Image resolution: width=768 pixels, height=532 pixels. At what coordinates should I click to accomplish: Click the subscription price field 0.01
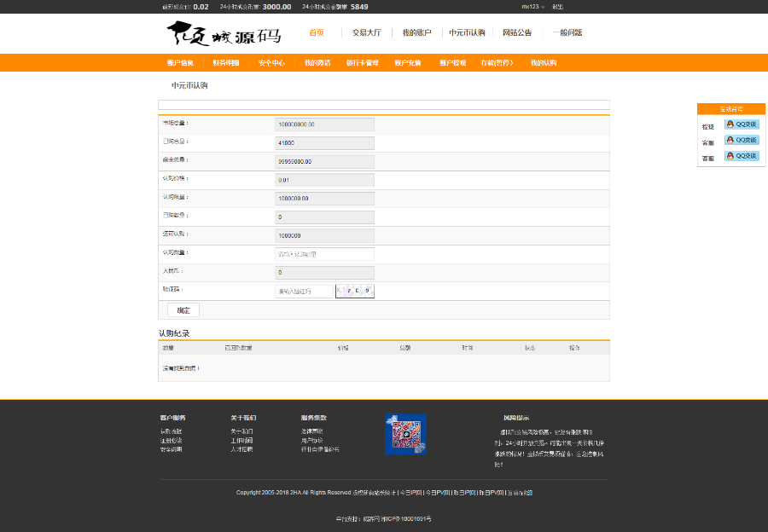click(x=324, y=180)
